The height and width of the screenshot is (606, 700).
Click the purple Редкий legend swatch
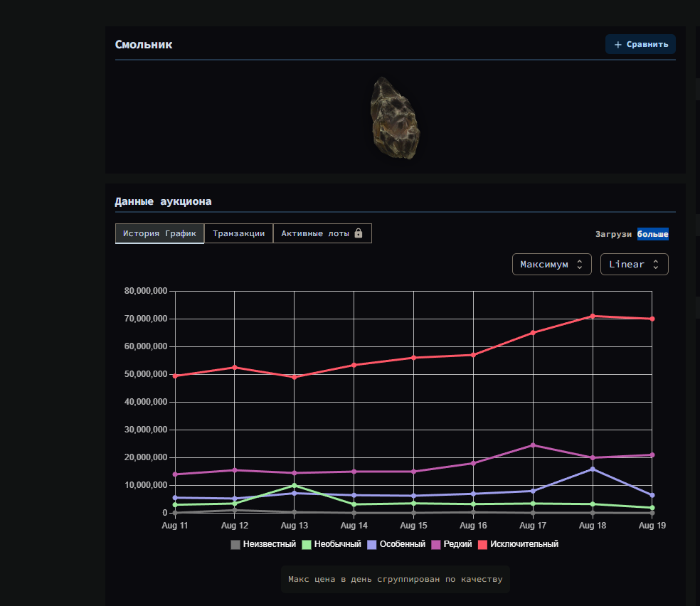(436, 544)
